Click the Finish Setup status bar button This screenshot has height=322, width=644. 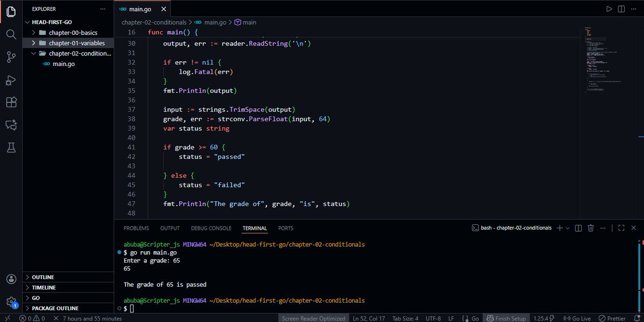[x=506, y=318]
